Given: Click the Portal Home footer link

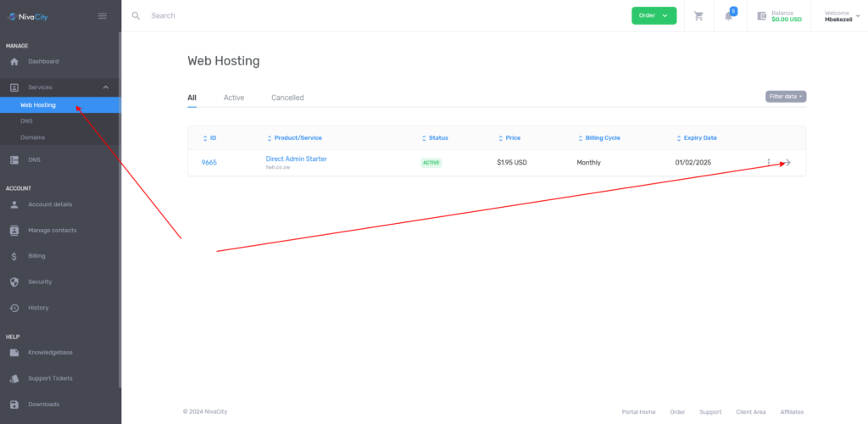Looking at the screenshot, I should click(x=638, y=412).
